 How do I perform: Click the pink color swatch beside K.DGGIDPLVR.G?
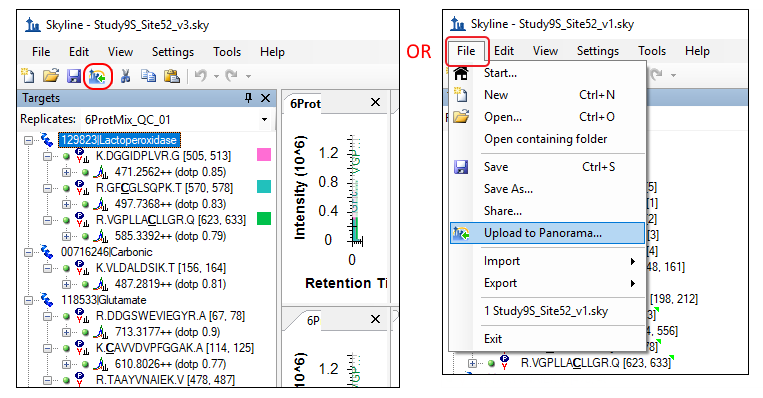[264, 155]
